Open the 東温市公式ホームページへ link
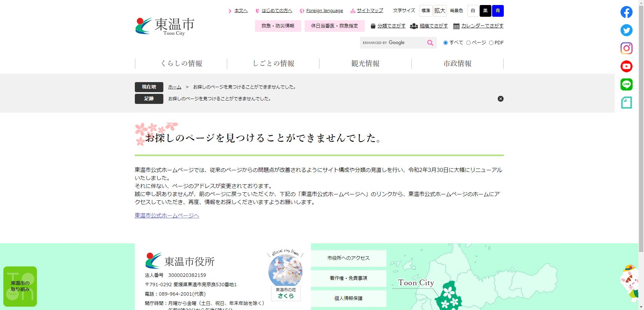Screen dimensions: 644x310 point(166,215)
